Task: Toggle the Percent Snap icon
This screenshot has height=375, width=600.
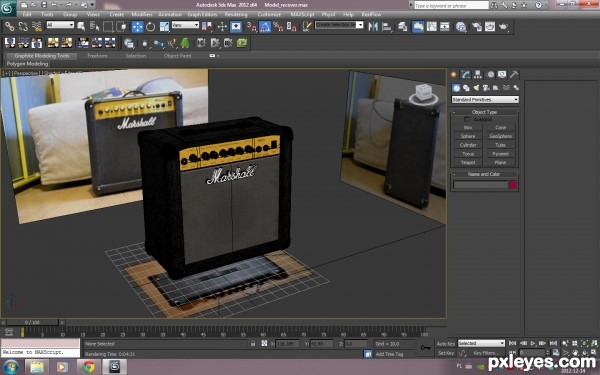Action: [278, 26]
